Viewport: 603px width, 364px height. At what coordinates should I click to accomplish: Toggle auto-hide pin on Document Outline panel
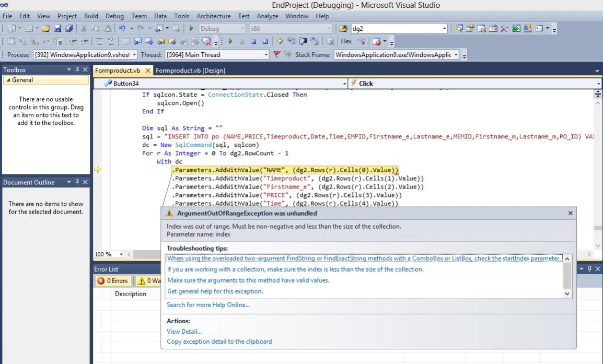pos(77,182)
